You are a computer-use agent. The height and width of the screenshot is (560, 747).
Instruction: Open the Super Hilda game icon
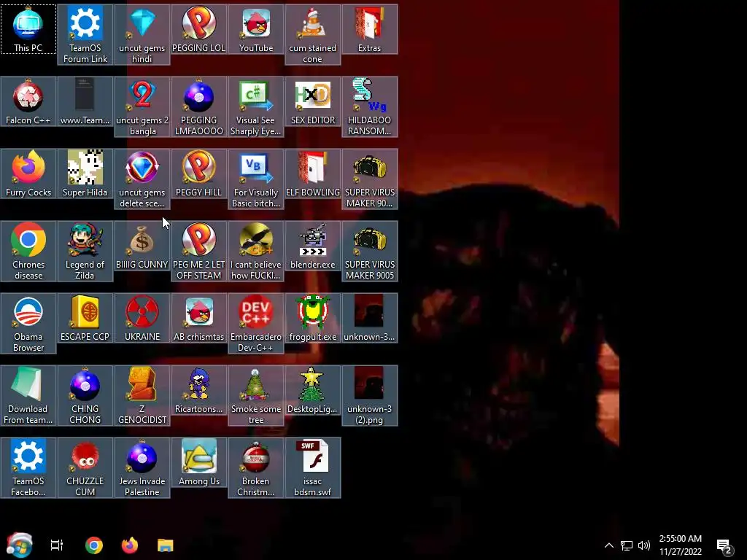coord(85,174)
